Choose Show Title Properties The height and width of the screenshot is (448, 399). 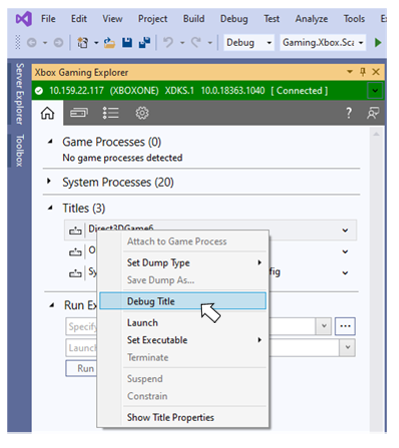point(183,417)
